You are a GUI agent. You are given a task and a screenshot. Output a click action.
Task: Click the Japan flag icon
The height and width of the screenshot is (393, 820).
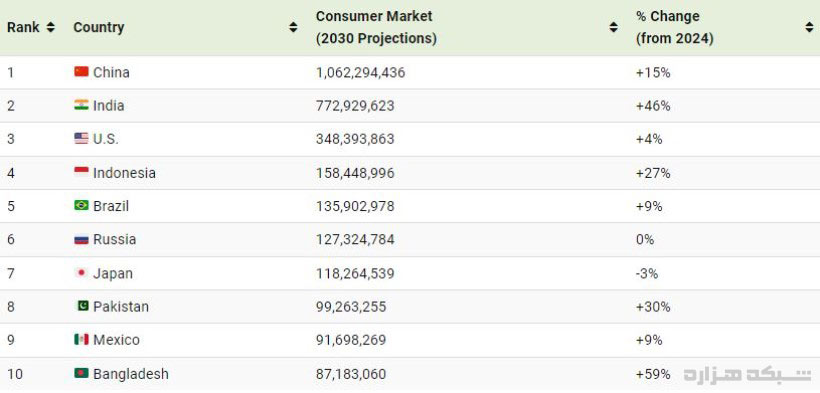click(81, 273)
